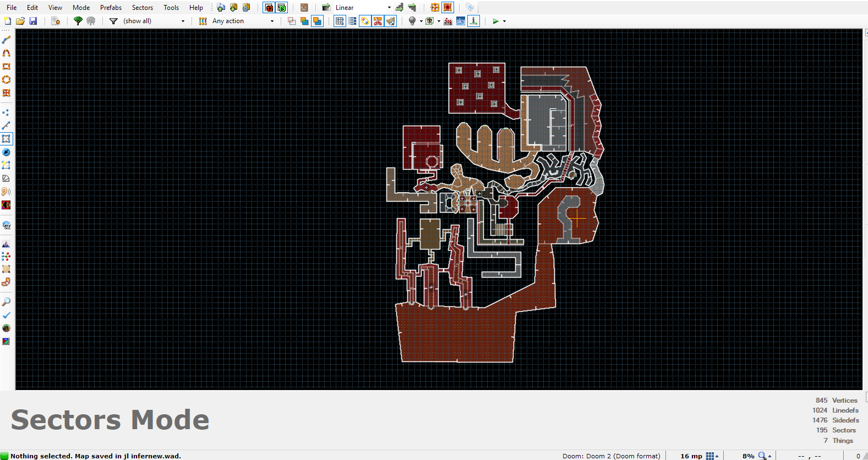Toggle the sky rendering button
Image resolution: width=868 pixels, height=460 pixels.
coord(461,21)
